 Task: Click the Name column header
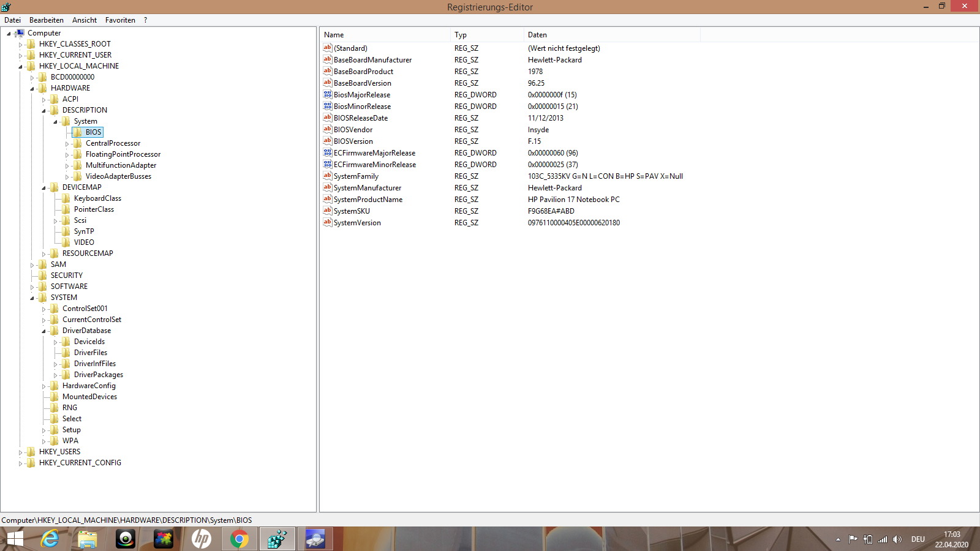(385, 35)
